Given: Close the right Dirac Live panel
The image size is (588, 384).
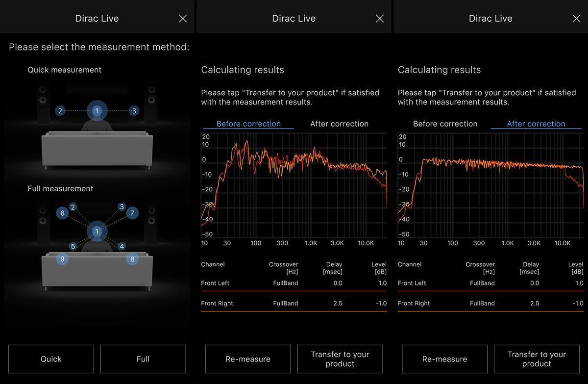Looking at the screenshot, I should point(576,19).
